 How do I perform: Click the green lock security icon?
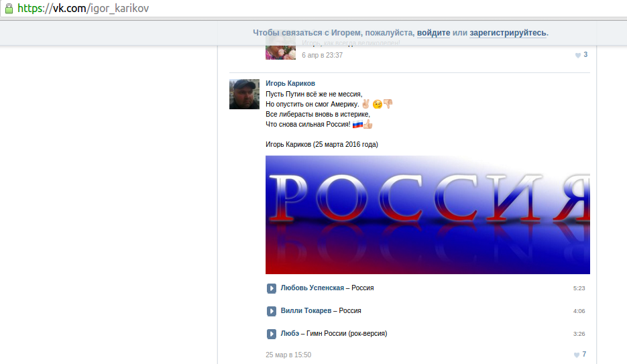point(9,9)
